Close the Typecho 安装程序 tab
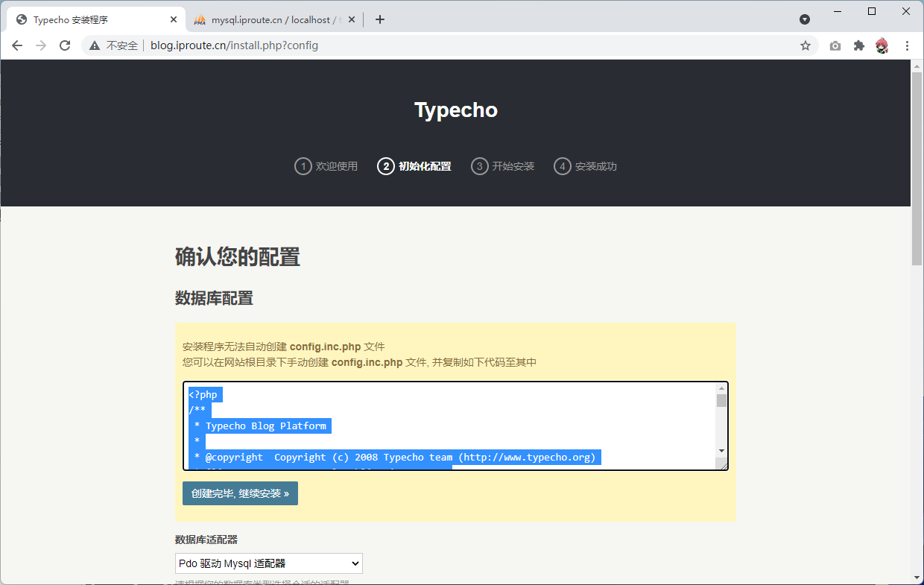The image size is (924, 585). [x=173, y=19]
